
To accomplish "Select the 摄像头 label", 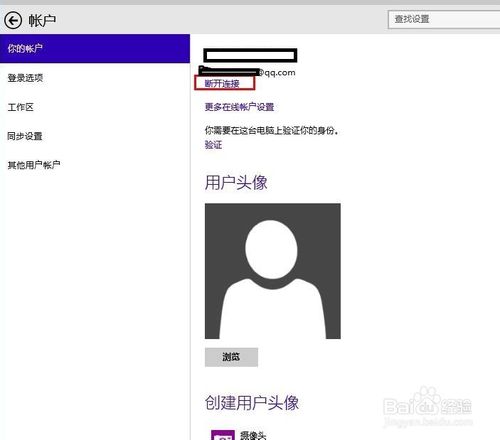I will coord(253,435).
